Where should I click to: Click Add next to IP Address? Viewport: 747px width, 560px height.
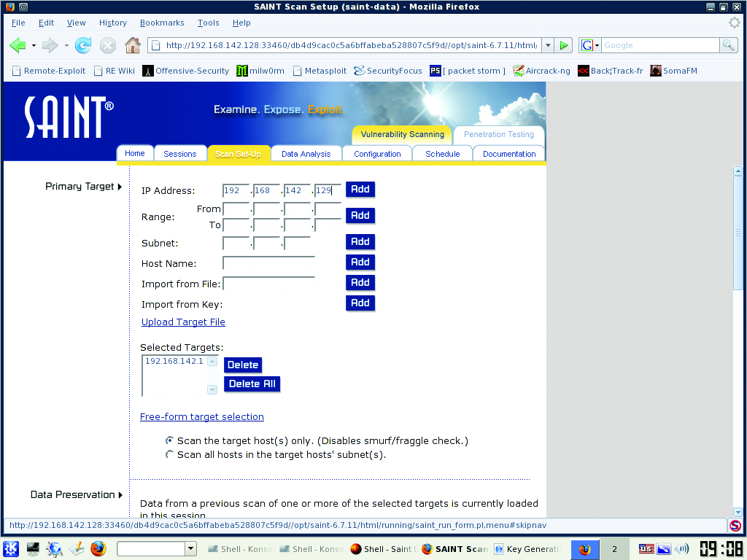point(360,189)
